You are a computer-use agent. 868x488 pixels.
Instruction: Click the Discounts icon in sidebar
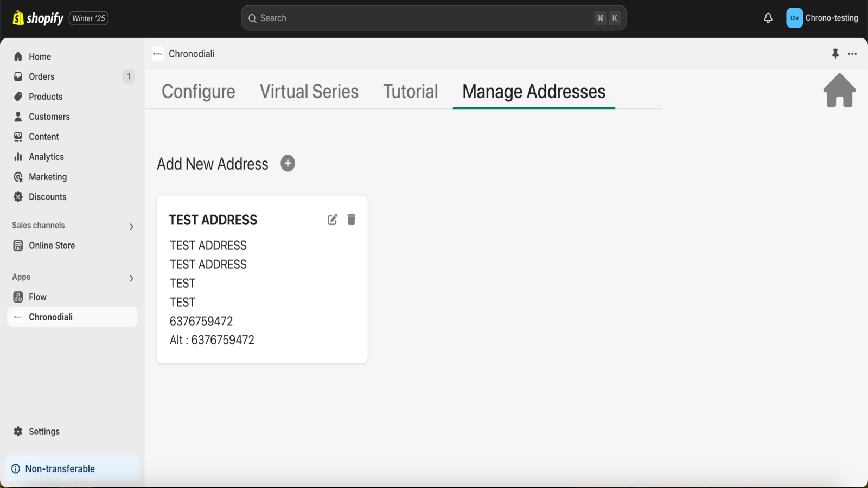(x=18, y=196)
